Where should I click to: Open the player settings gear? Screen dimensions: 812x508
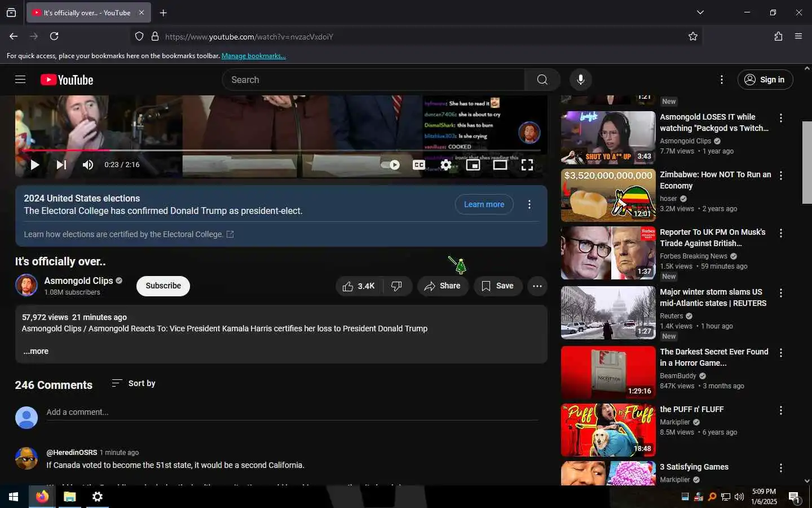tap(445, 165)
